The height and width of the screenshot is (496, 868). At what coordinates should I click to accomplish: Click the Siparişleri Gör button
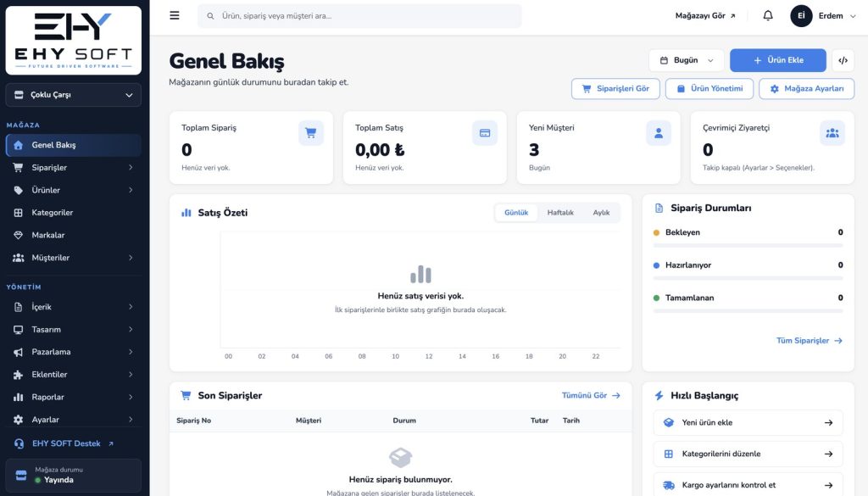coord(615,88)
